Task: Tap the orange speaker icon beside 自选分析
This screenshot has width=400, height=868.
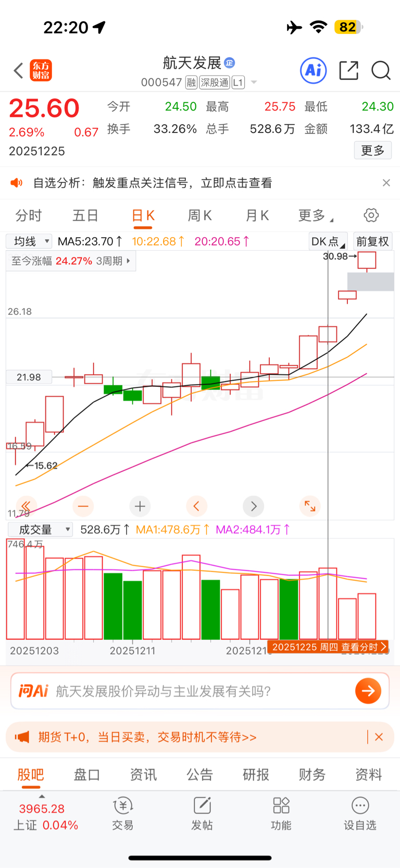Action: click(17, 182)
